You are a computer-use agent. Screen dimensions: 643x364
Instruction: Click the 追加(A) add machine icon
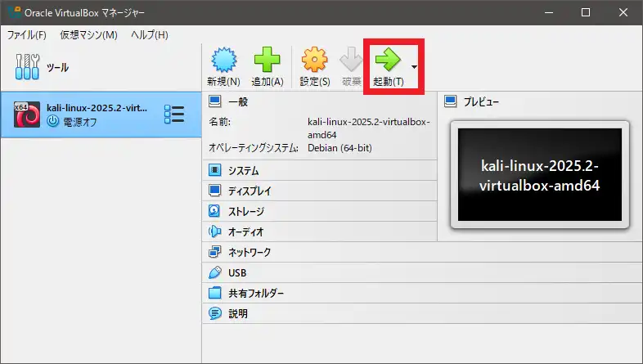click(x=267, y=60)
